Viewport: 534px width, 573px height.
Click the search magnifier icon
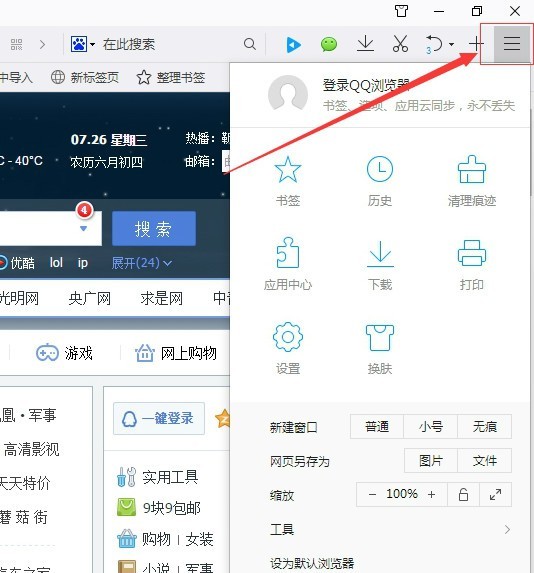(x=250, y=44)
